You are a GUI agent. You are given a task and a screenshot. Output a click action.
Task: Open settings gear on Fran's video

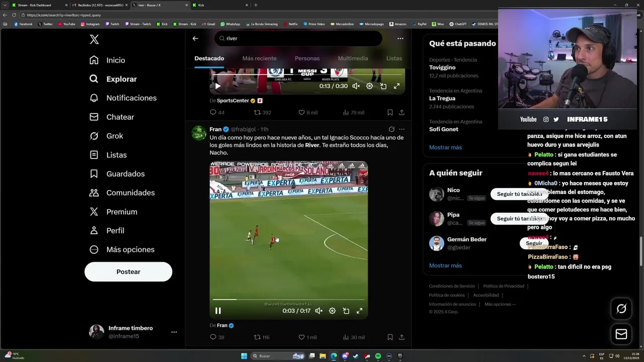(x=332, y=311)
